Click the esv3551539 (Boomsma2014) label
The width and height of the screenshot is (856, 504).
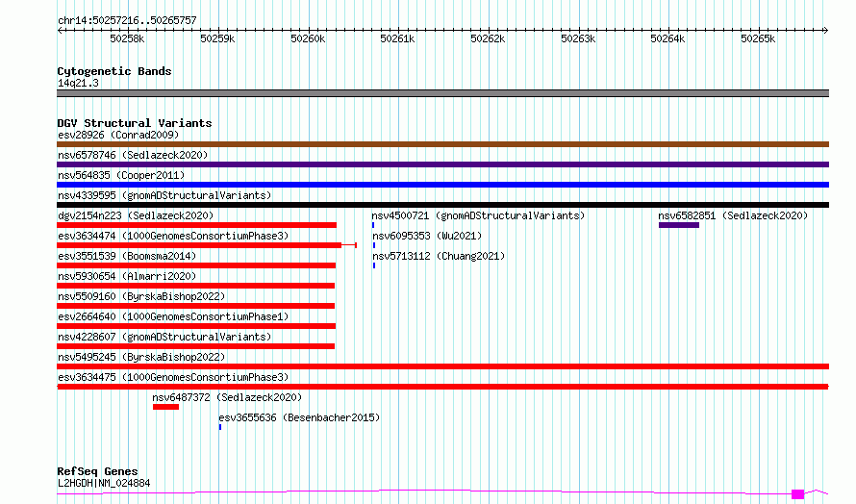tap(127, 256)
